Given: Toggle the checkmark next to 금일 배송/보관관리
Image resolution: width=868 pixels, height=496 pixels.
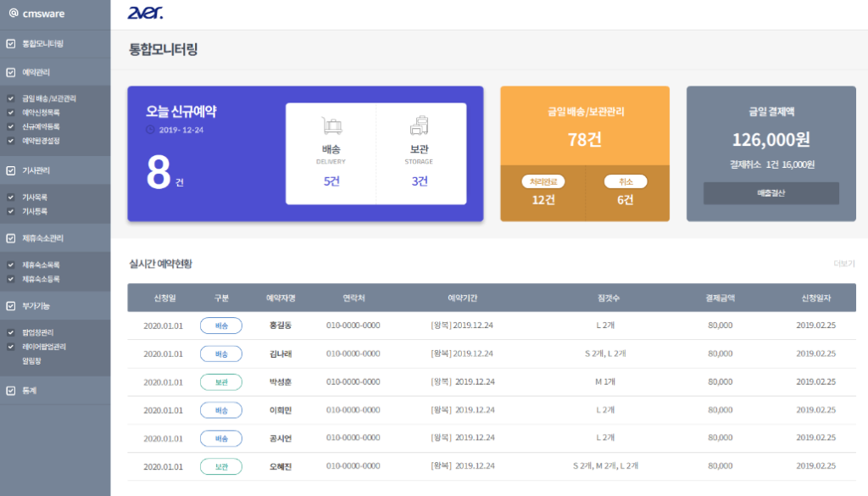Looking at the screenshot, I should coord(10,98).
